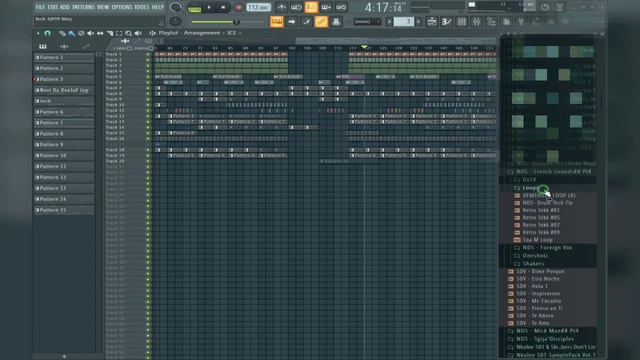Viewport: 640px width, 360px height.
Task: Select the Playlist select tool
Action: click(119, 33)
